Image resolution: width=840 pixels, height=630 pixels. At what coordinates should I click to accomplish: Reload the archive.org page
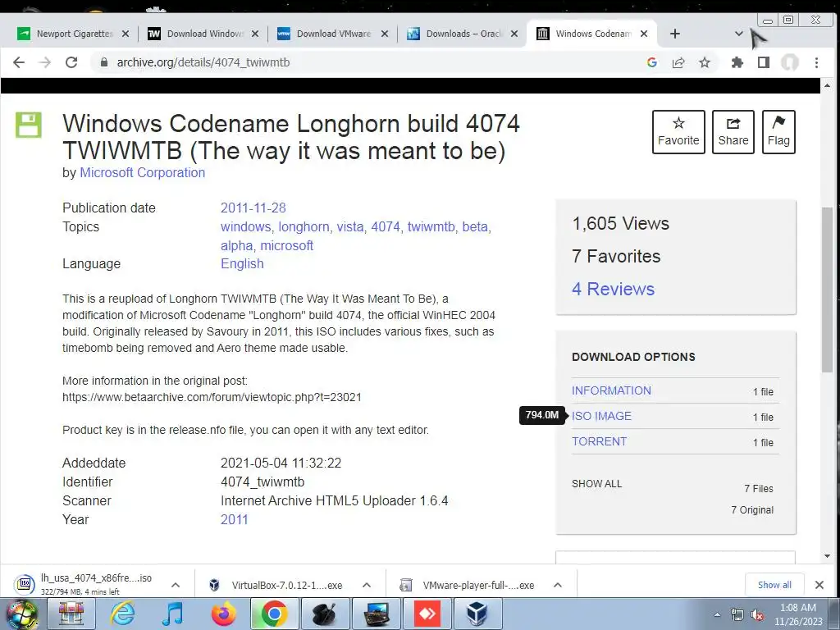[71, 62]
